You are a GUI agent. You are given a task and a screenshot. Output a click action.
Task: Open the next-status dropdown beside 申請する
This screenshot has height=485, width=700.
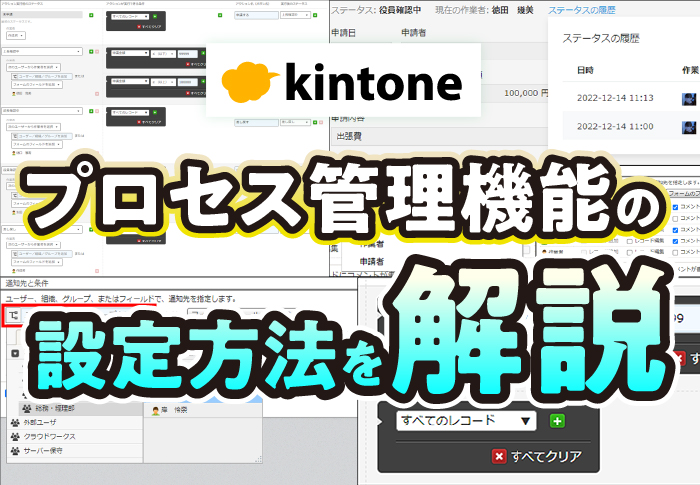(x=295, y=15)
